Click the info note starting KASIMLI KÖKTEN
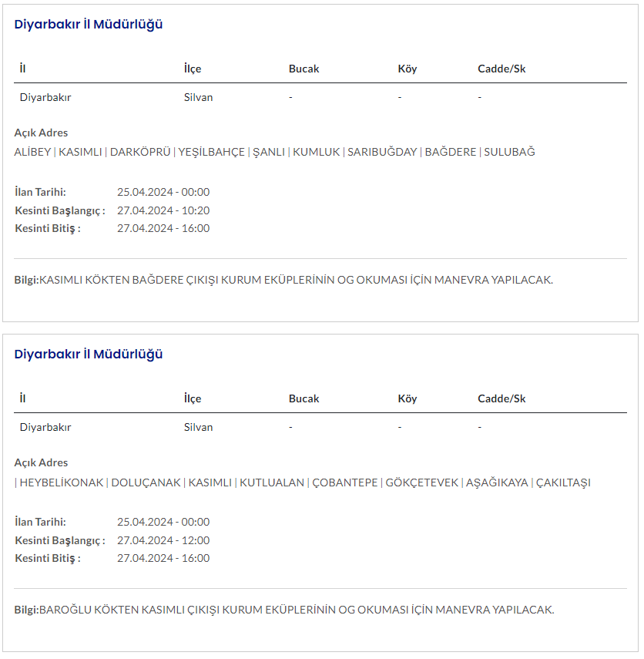 click(x=296, y=280)
